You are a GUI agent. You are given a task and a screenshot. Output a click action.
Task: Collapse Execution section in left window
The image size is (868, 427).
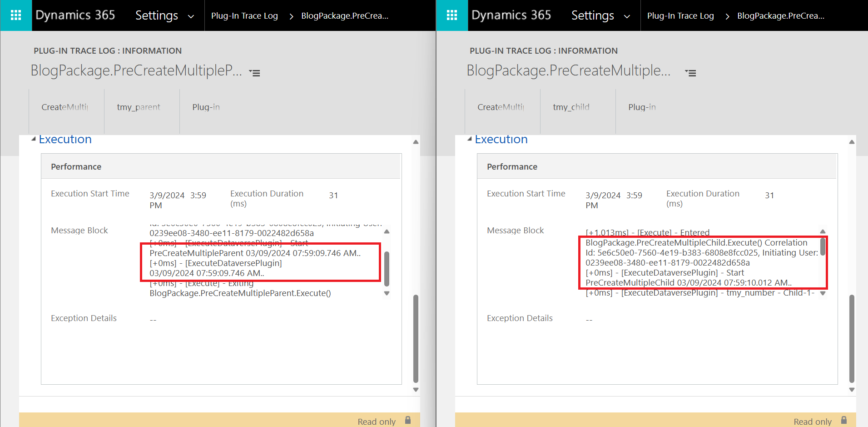tap(34, 139)
